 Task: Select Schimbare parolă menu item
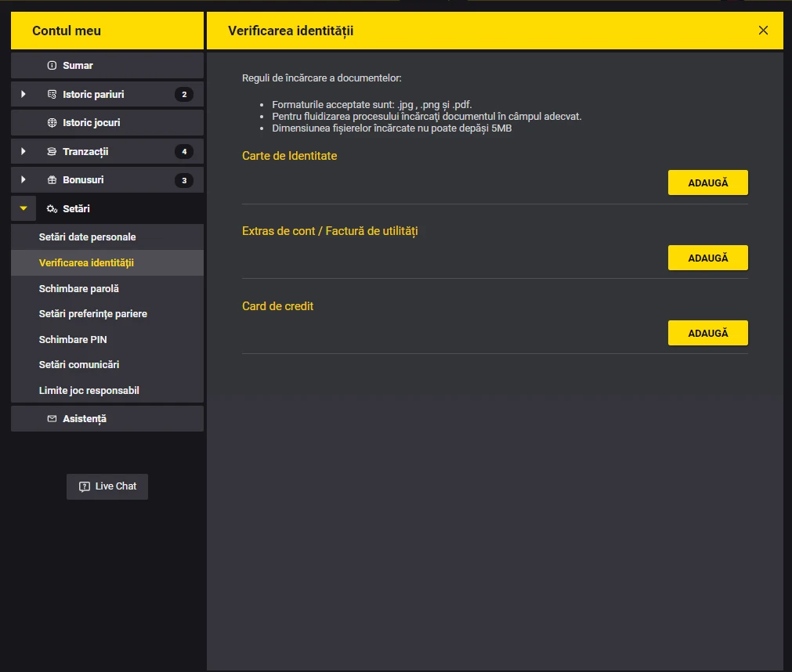(x=79, y=289)
